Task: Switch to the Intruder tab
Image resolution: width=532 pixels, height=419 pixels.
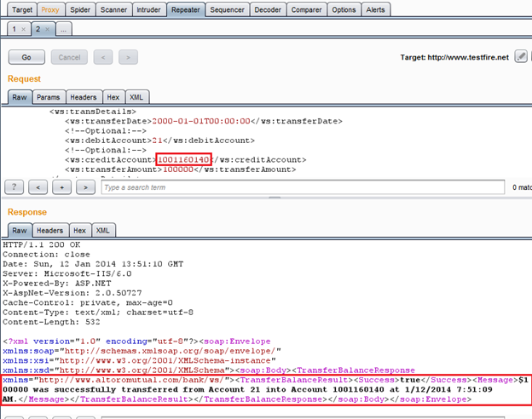Action: (147, 10)
